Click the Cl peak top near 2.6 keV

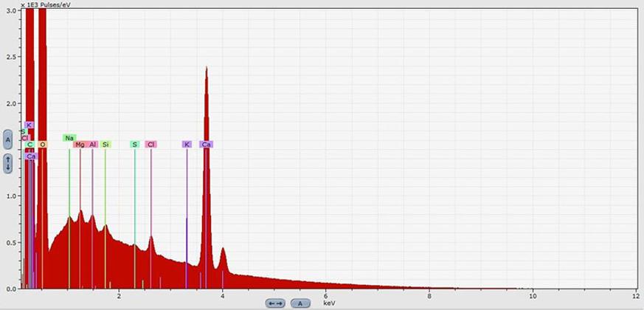coord(151,238)
